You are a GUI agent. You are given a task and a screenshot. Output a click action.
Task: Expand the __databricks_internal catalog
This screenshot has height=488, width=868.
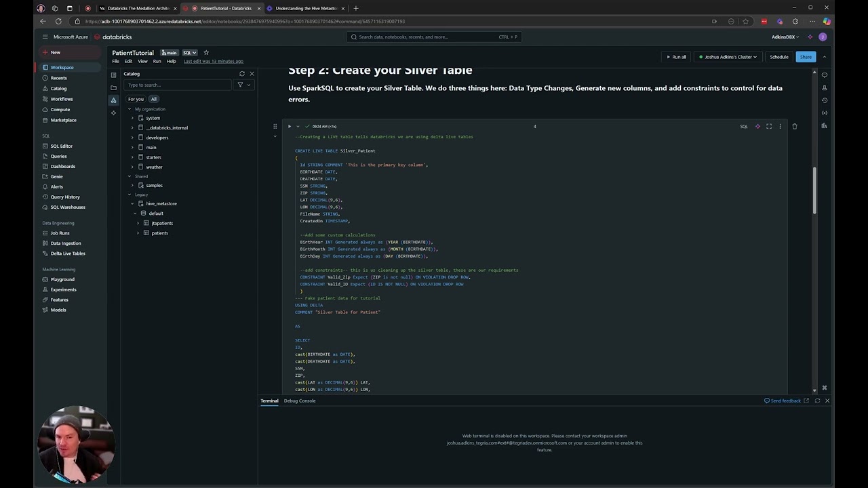pos(132,127)
